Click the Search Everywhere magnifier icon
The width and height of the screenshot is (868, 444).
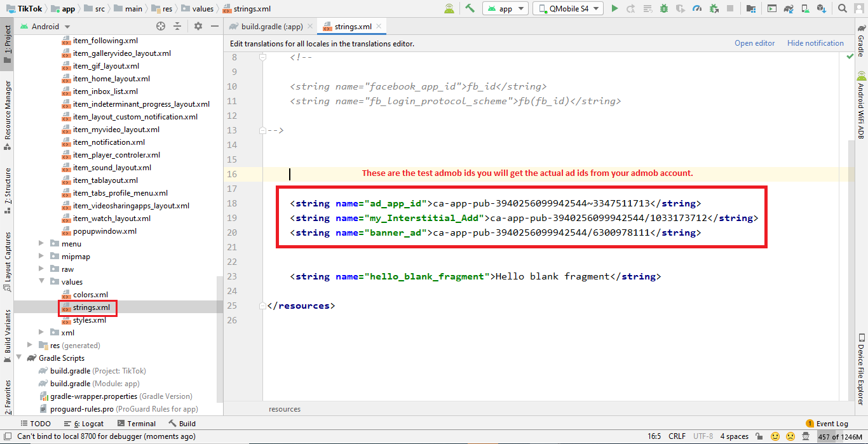tap(843, 9)
